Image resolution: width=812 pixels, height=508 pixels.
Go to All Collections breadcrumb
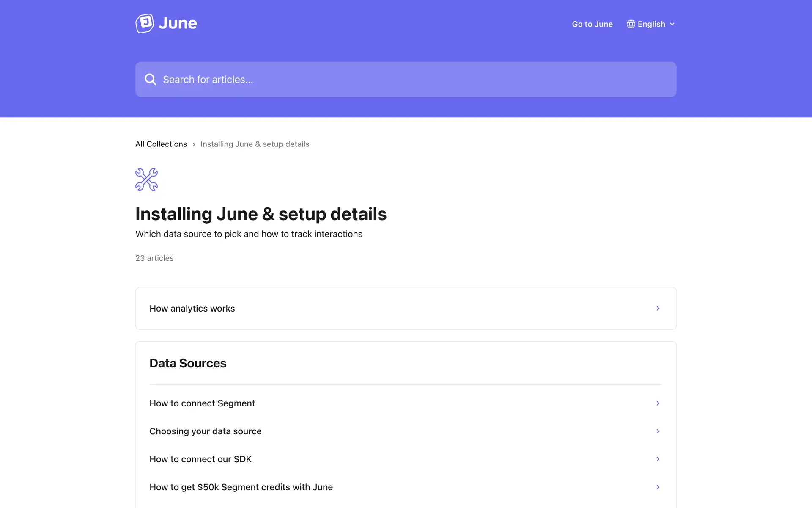pyautogui.click(x=161, y=144)
